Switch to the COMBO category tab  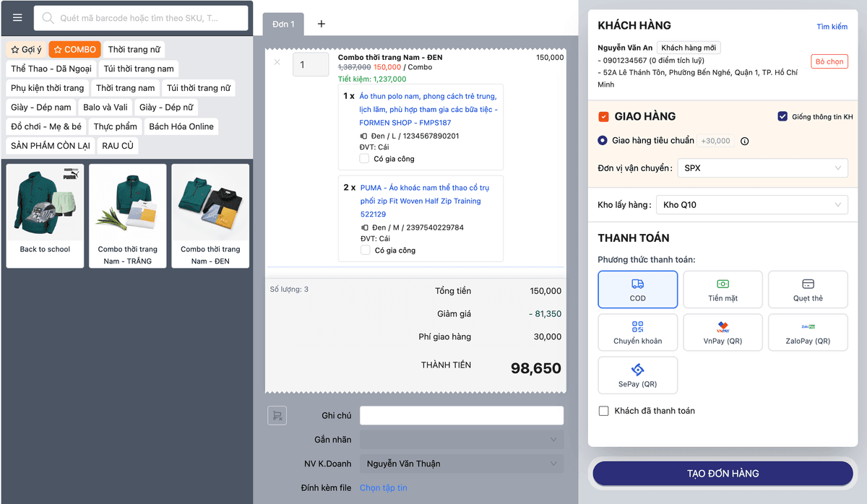click(74, 50)
